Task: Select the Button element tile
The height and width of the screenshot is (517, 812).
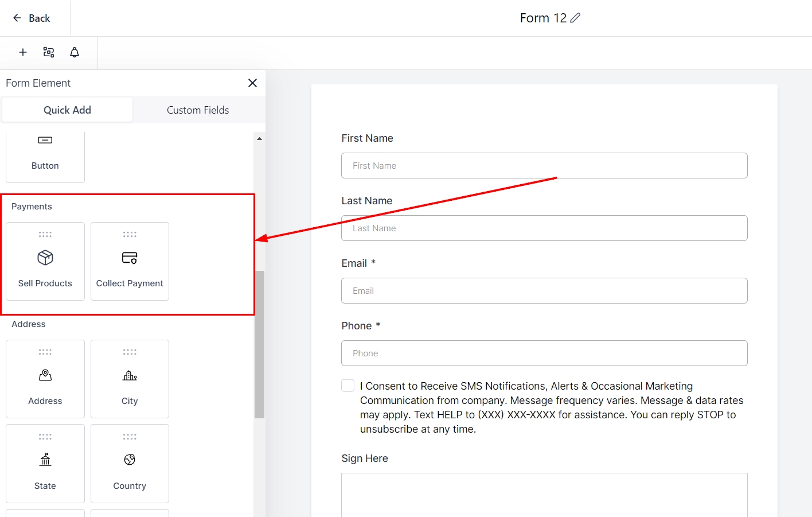Action: 45,156
